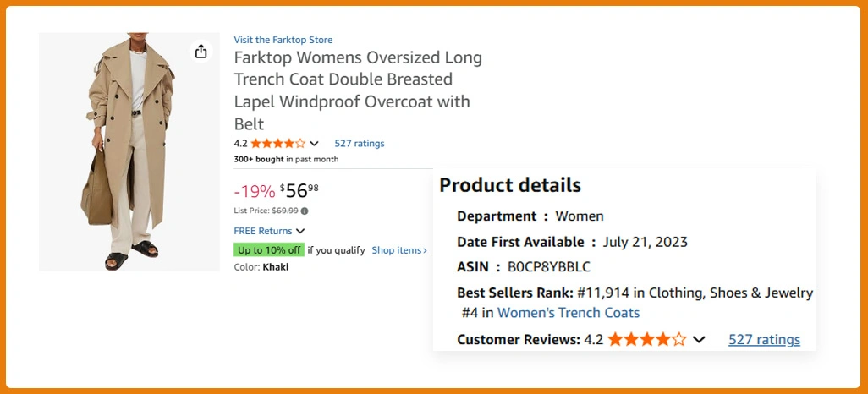Screen dimensions: 868x394
Task: Click the ASIN B0CP8YBBLC value
Action: [548, 267]
